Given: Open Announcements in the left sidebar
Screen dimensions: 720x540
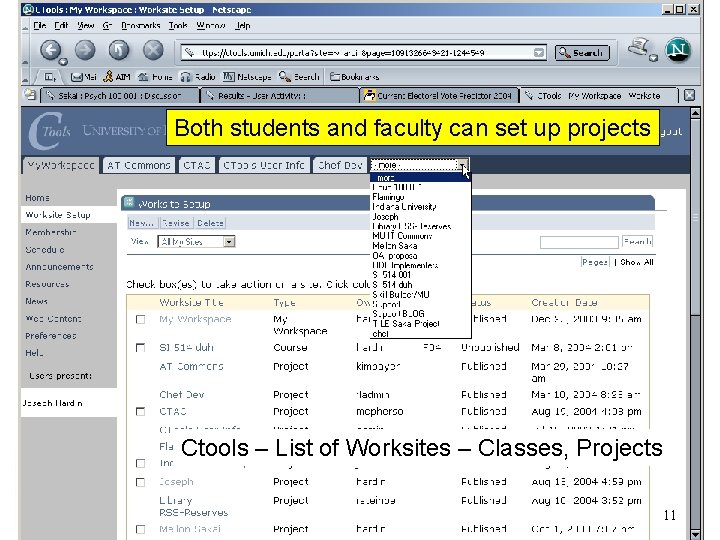Looking at the screenshot, I should [59, 267].
